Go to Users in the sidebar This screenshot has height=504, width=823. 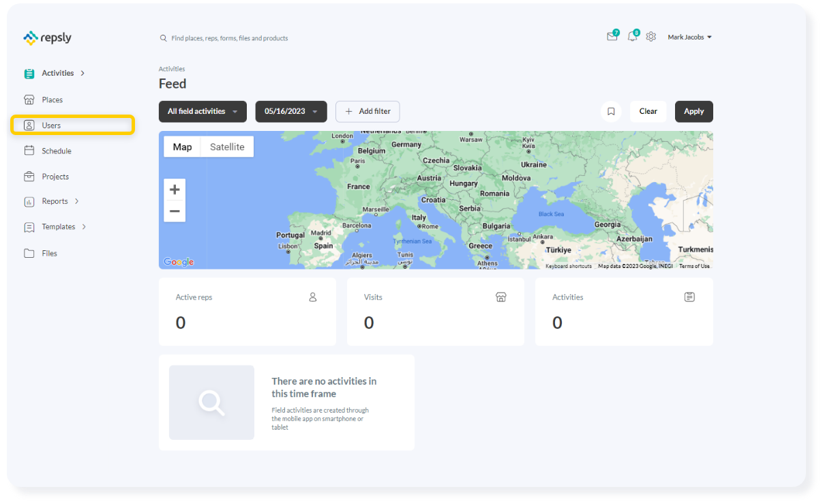coord(72,125)
